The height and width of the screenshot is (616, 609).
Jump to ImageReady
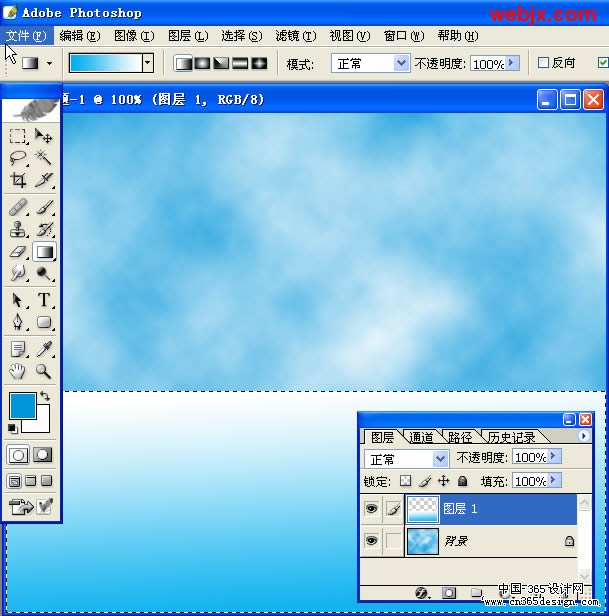[x=21, y=506]
